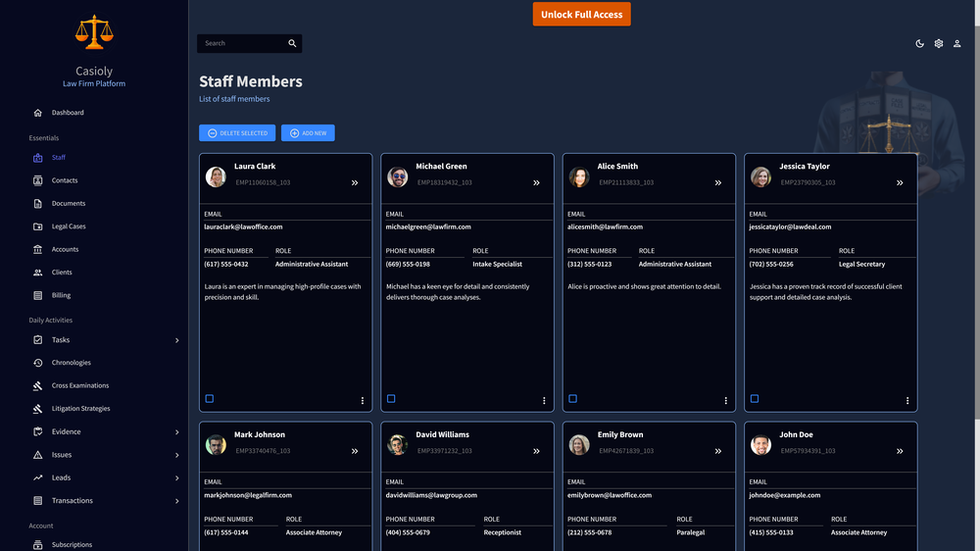This screenshot has width=980, height=551.
Task: Select Jessica Taylor's card checkbox
Action: click(755, 398)
